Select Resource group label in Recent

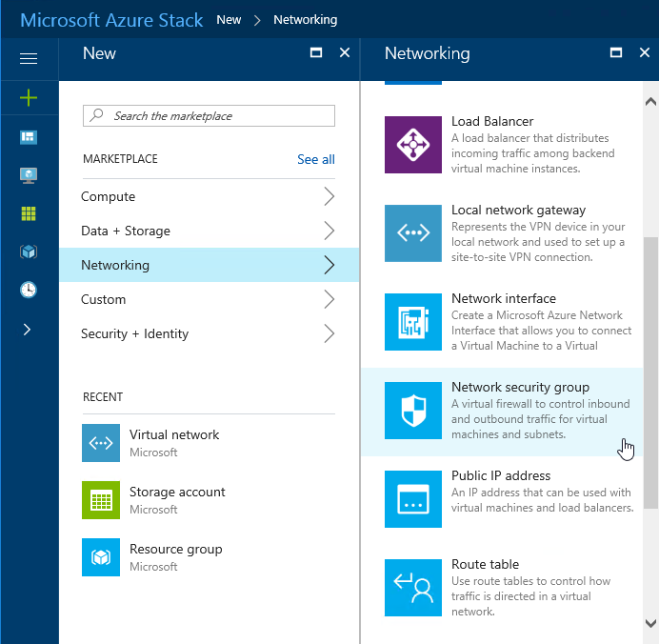pos(175,549)
